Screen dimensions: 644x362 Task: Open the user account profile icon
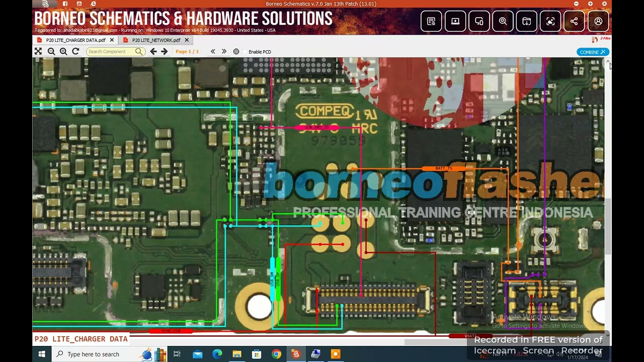[x=598, y=22]
